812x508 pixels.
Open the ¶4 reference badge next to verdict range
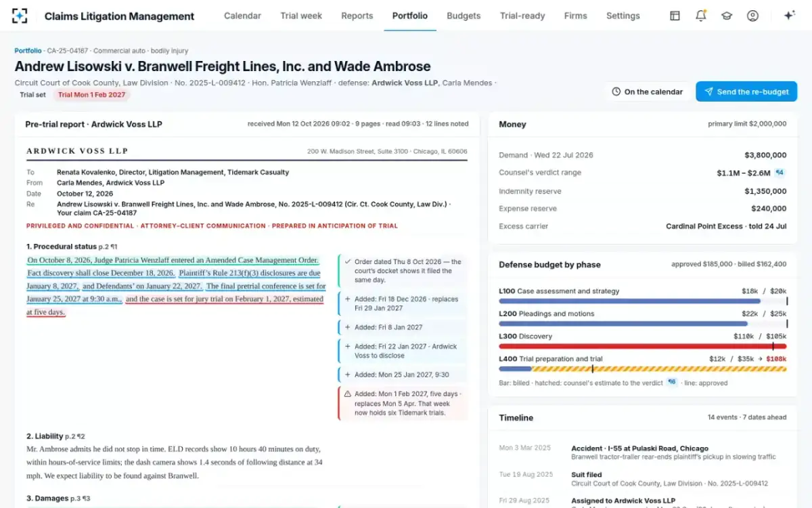click(780, 173)
